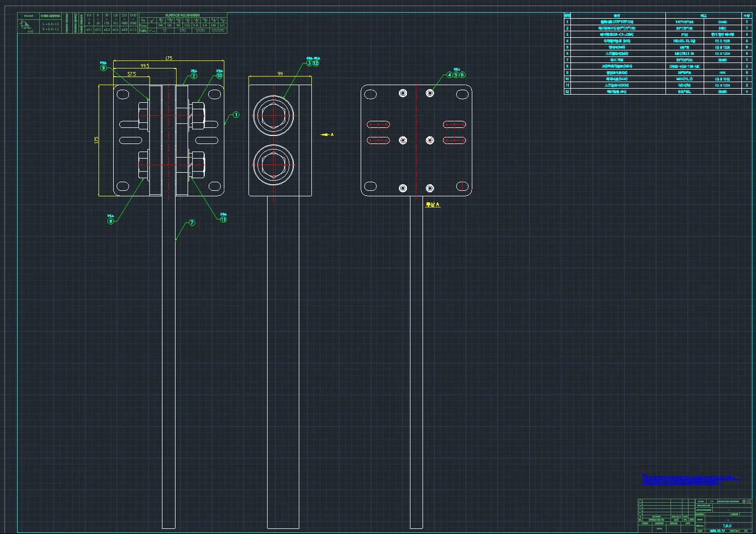Screen dimensions: 756x534
Task: Select PTH cell in parts table
Action: [684, 34]
